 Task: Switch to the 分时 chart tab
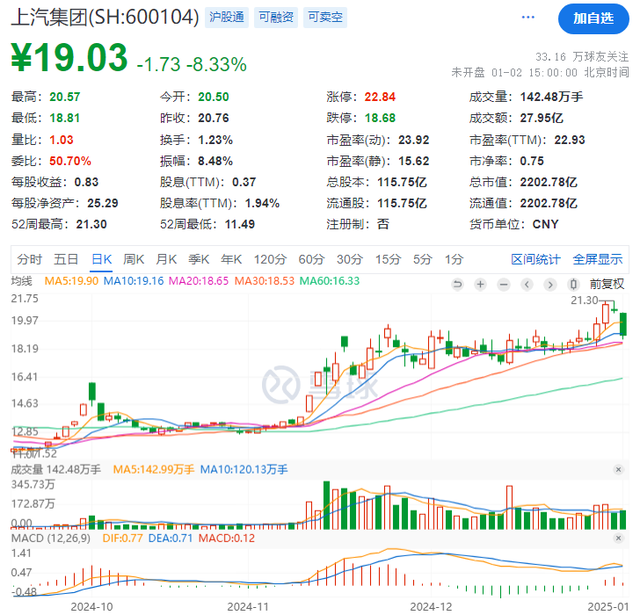[29, 260]
